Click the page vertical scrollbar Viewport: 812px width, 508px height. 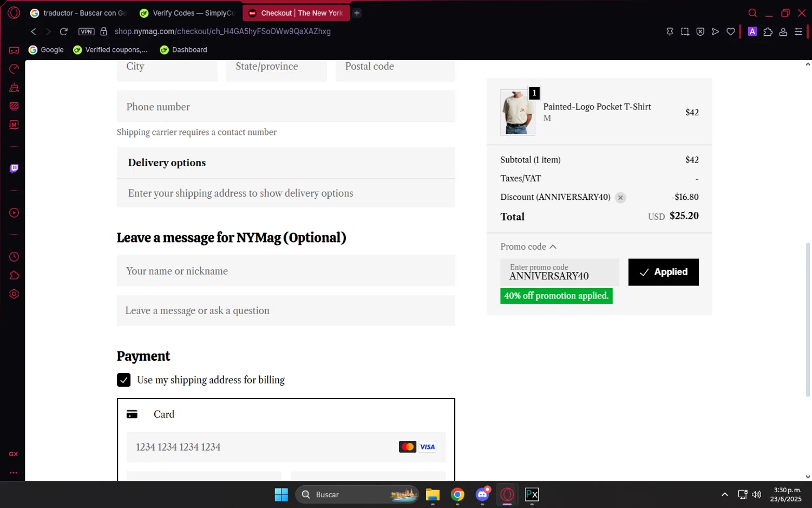[808, 320]
